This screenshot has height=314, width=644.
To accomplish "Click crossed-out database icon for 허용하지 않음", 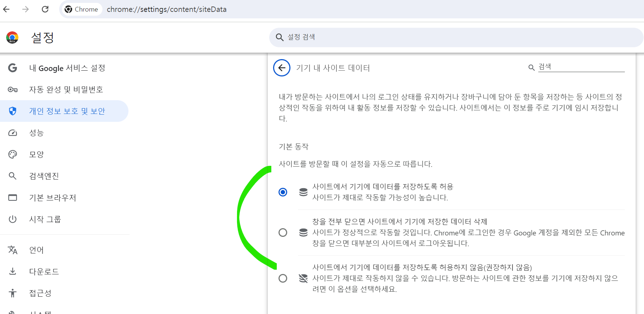I will coord(303,278).
